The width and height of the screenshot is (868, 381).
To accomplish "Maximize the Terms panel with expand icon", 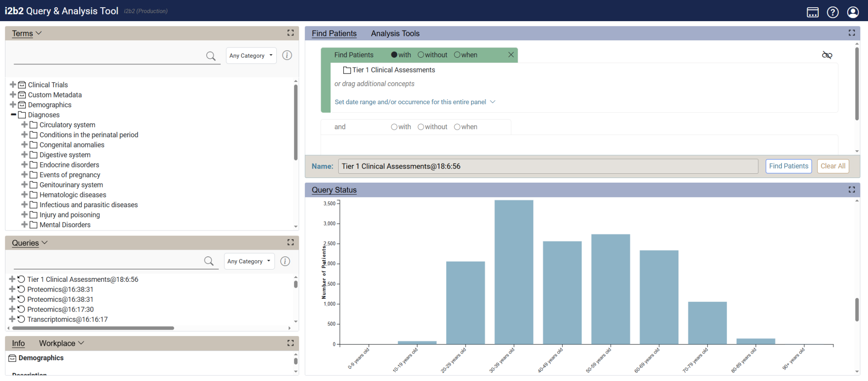I will pos(290,33).
